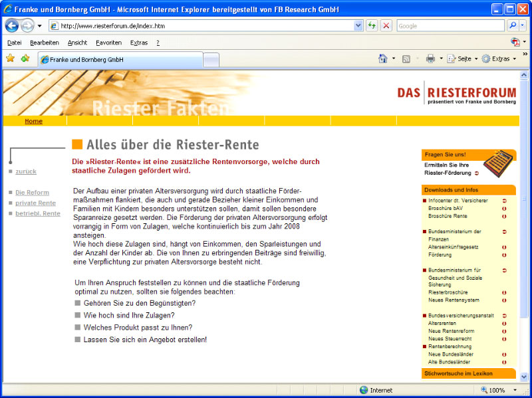Click the browser Back arrow button
Screen dimensions: 532x398
11,26
